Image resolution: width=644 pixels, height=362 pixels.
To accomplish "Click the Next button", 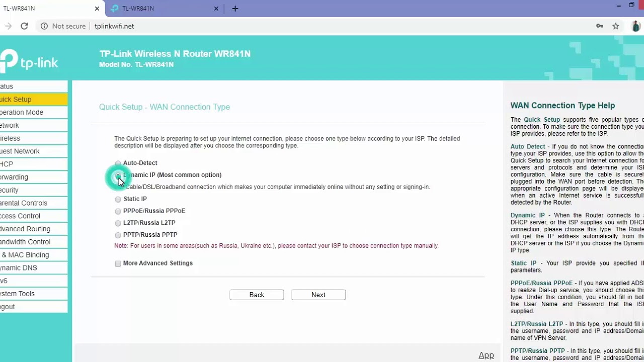I will pyautogui.click(x=318, y=295).
